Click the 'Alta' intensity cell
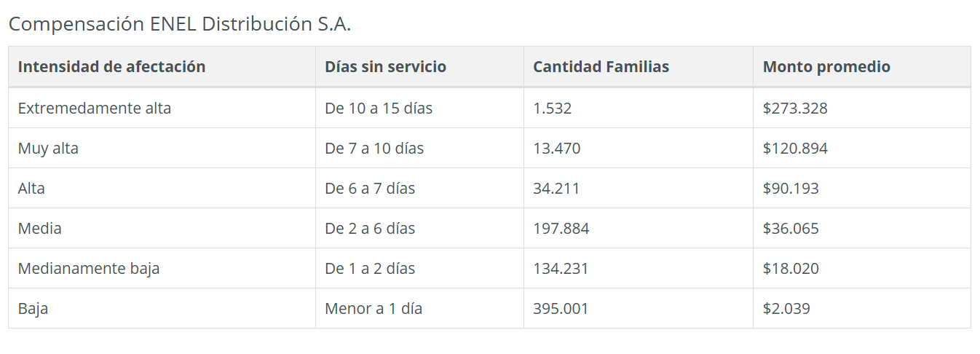The height and width of the screenshot is (354, 980). point(31,189)
